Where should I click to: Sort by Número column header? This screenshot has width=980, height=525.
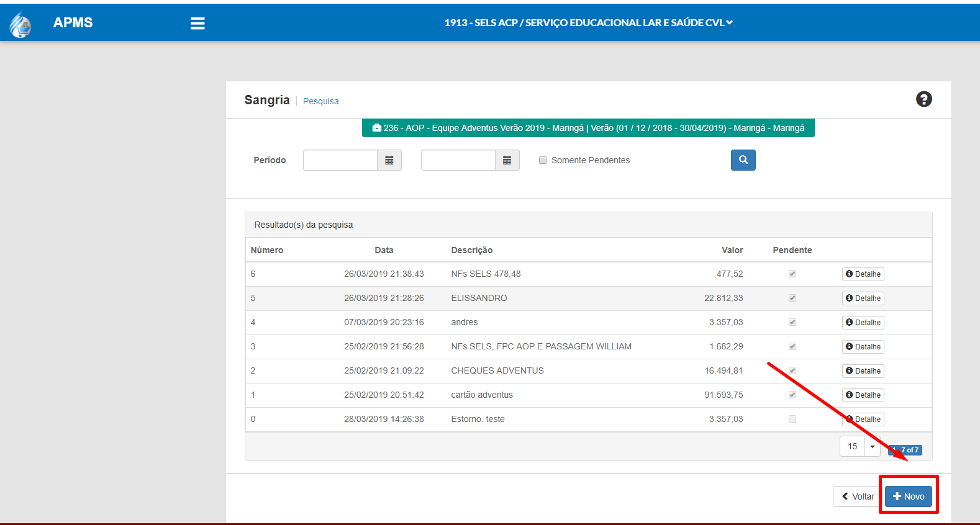[x=267, y=250]
